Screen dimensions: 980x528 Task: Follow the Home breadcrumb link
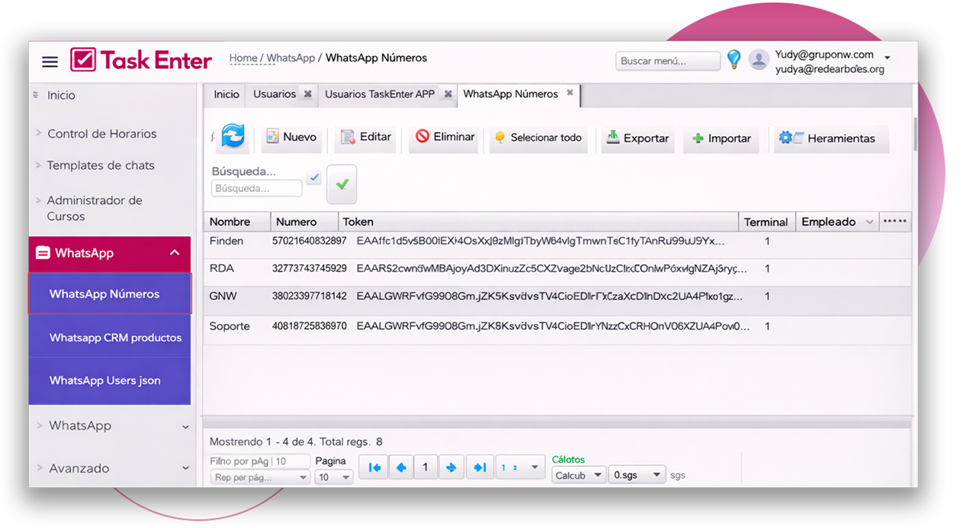click(243, 58)
